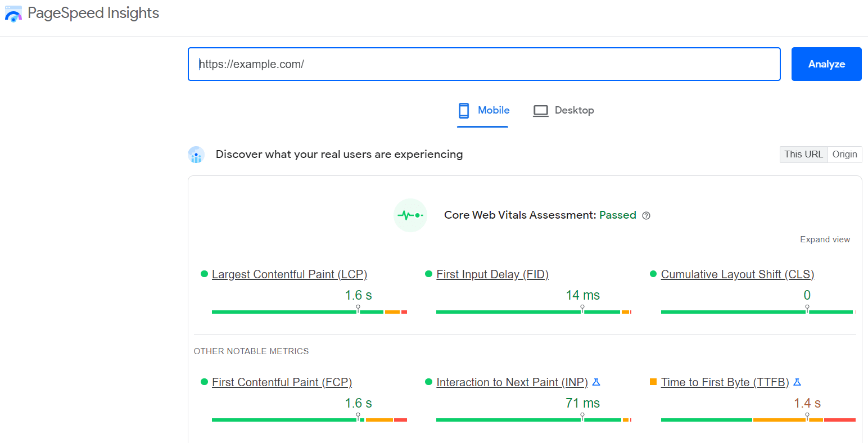Image resolution: width=868 pixels, height=443 pixels.
Task: Click the experimental flask icon beside INP
Action: tap(596, 382)
